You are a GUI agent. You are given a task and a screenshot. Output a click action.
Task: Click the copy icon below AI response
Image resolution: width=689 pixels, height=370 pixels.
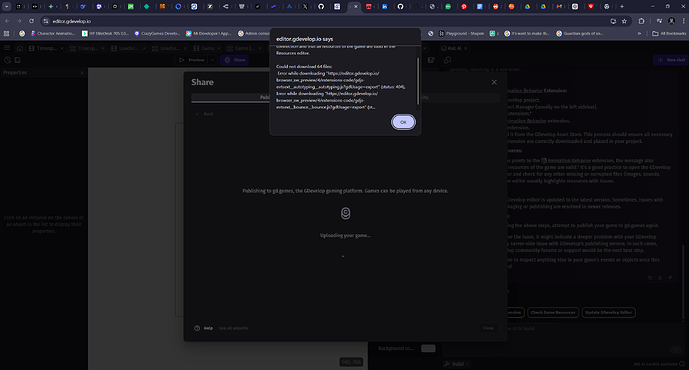[650, 278]
